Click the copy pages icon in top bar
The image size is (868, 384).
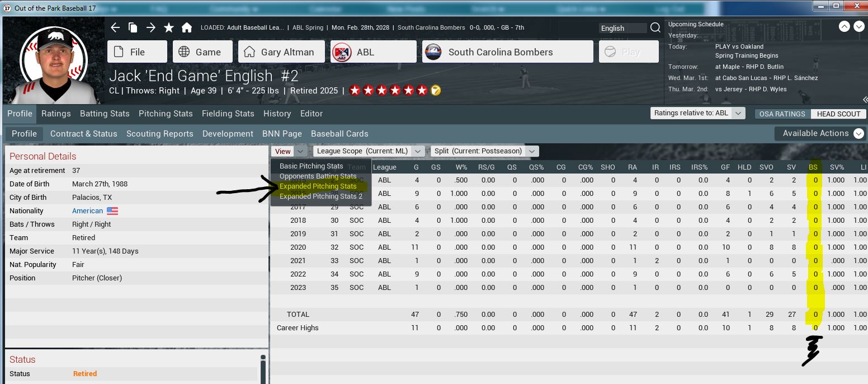[133, 27]
